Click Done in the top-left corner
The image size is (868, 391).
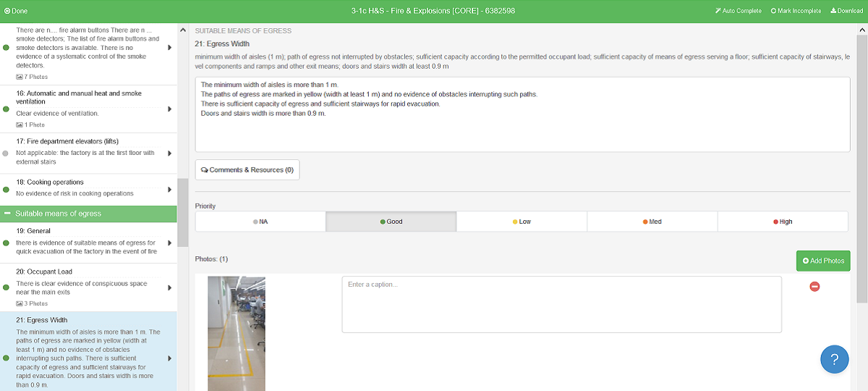point(16,11)
